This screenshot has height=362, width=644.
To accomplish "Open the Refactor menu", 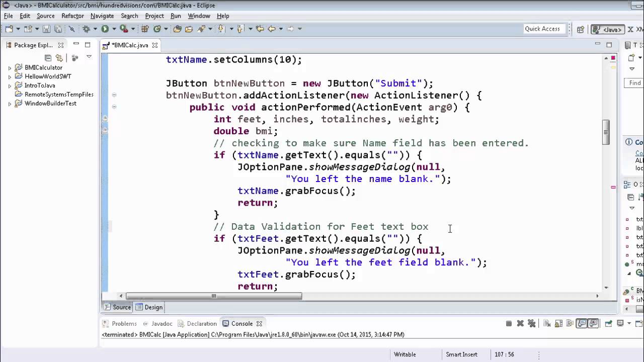I will 72,16.
